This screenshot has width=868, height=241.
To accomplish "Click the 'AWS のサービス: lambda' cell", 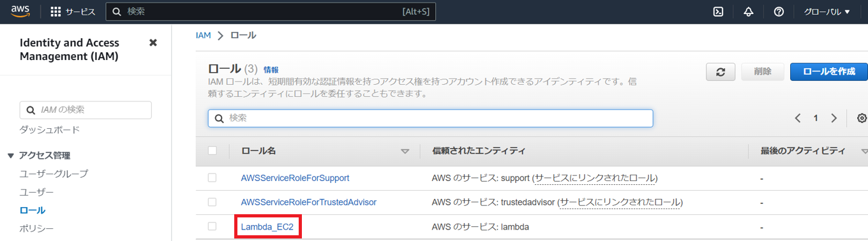I will (x=481, y=227).
